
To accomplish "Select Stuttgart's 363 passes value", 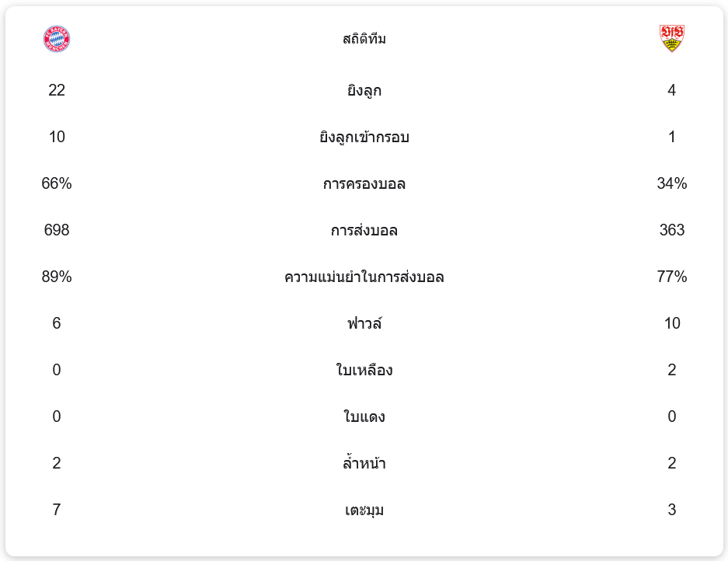I will [x=671, y=231].
